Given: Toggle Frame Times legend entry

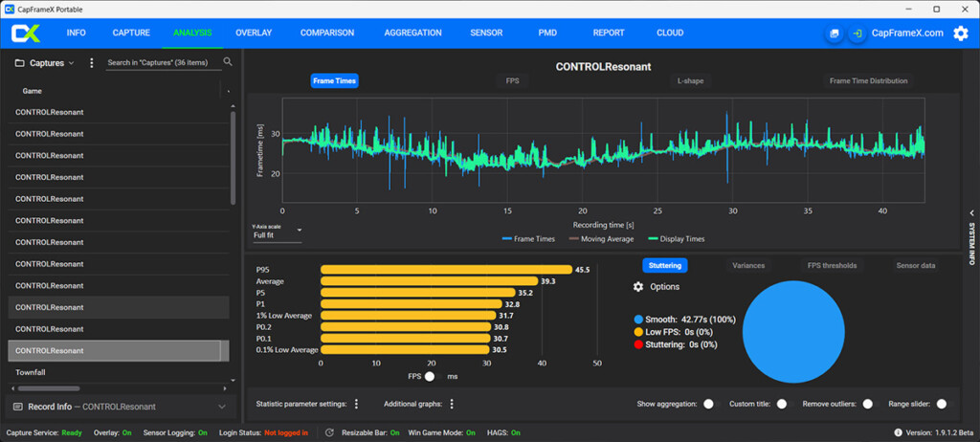Looking at the screenshot, I should click(528, 239).
